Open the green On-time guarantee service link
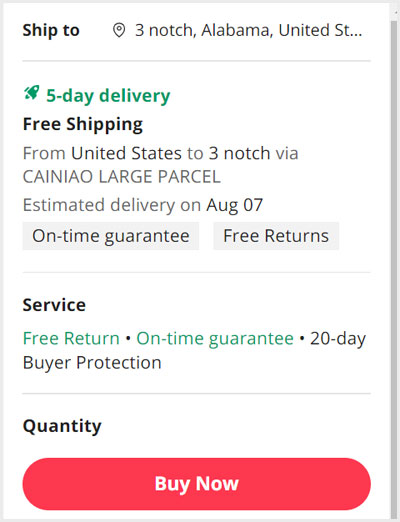 coord(215,338)
